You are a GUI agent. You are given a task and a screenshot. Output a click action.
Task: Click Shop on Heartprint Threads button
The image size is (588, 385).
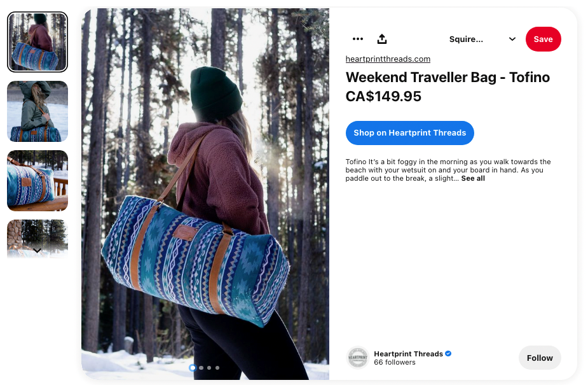coord(409,133)
